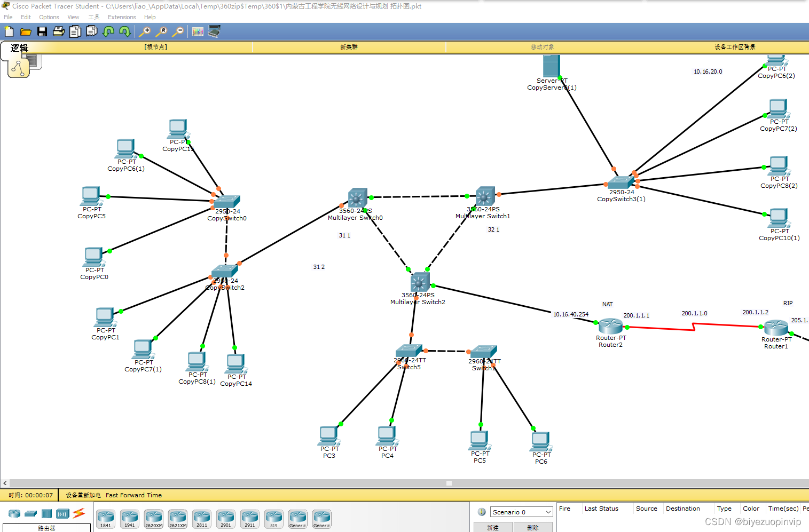Screen dimensions: 809x532
Task: Click the Copy toolbar icon
Action: pos(75,31)
